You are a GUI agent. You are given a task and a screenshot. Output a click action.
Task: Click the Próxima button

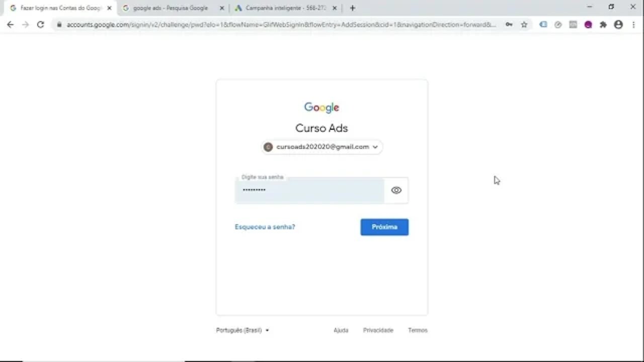[x=384, y=227]
